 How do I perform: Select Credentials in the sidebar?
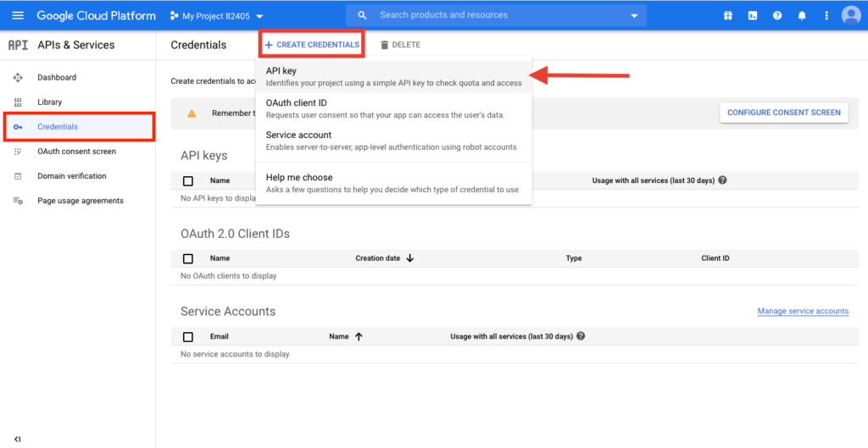79,127
